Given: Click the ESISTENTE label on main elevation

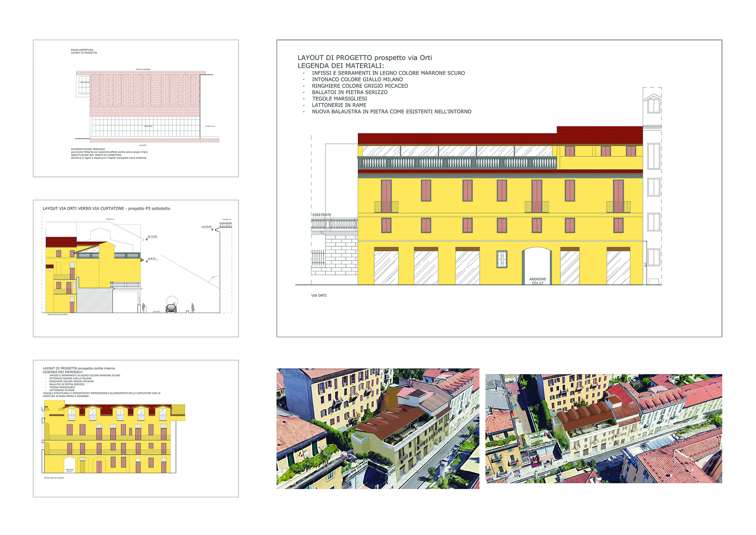Looking at the screenshot, I should (322, 215).
